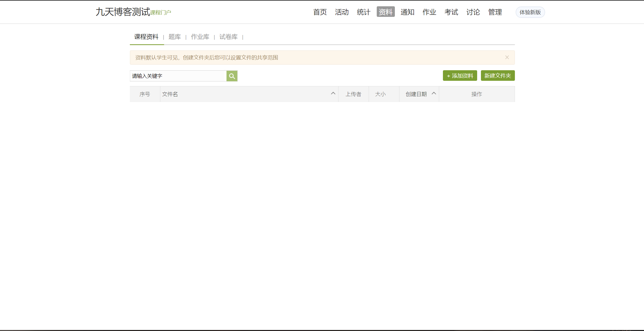The width and height of the screenshot is (644, 331).
Task: Open the 题库 tab
Action: pyautogui.click(x=175, y=37)
